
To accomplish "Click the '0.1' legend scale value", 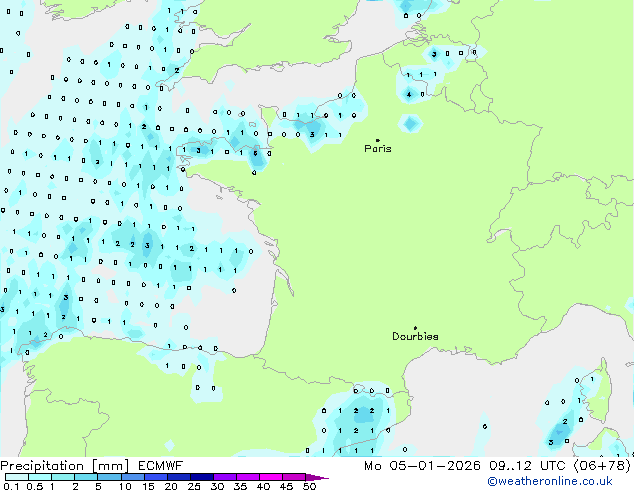I will click(11, 486).
